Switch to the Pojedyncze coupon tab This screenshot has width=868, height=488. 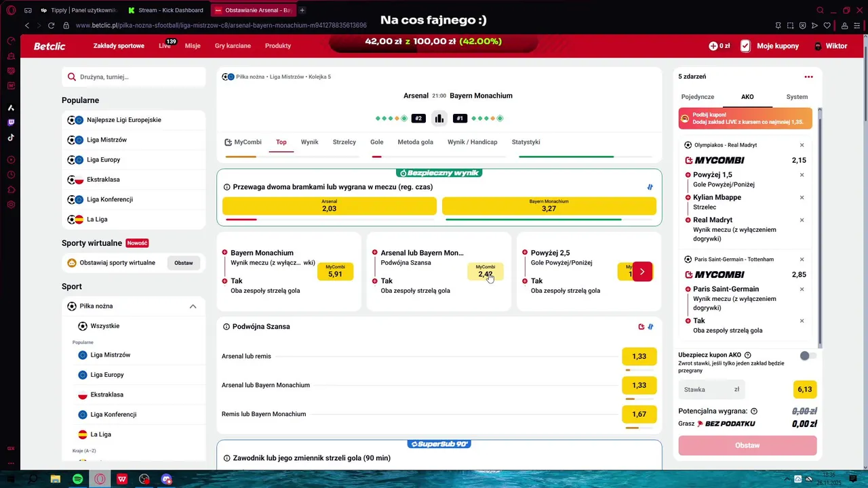click(698, 97)
